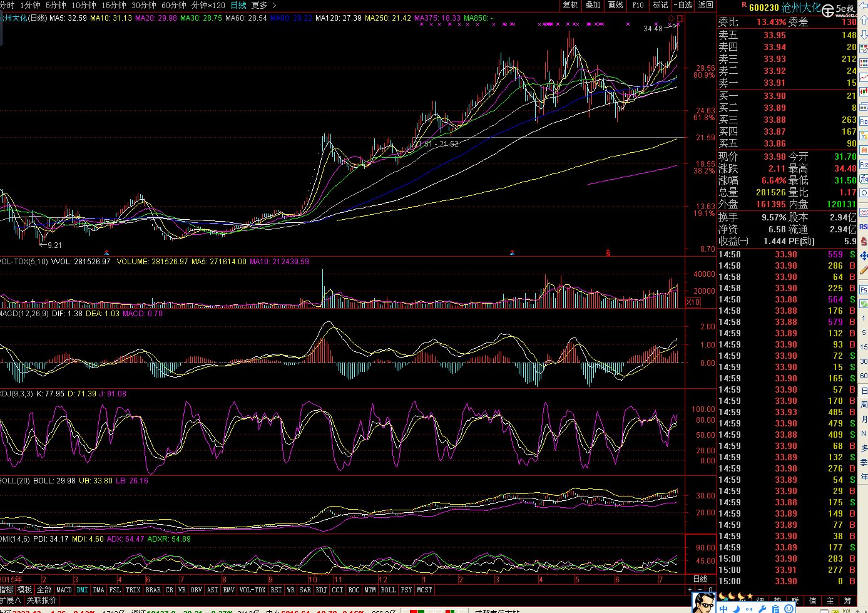Screen dimensions: 868x613
Task: Click the 自 icon in right sidebar
Action: point(864,150)
